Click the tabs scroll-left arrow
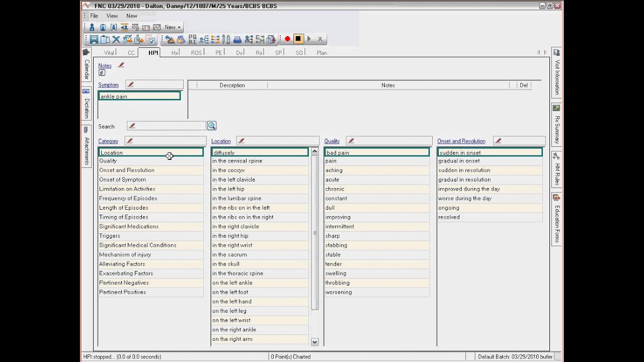The image size is (644, 362). (538, 52)
